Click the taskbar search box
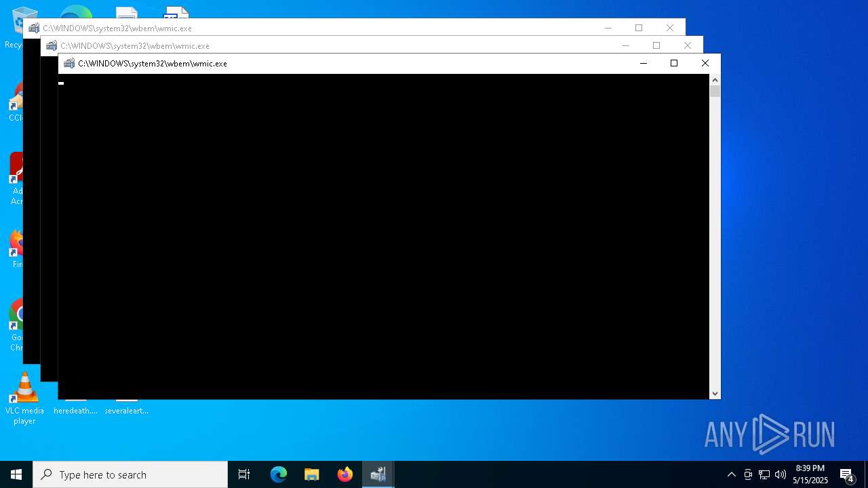This screenshot has height=488, width=868. (x=130, y=474)
